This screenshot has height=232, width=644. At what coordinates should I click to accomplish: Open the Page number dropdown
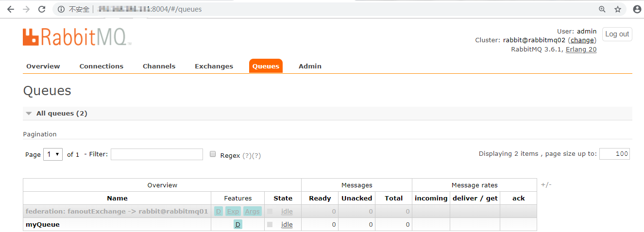click(53, 154)
